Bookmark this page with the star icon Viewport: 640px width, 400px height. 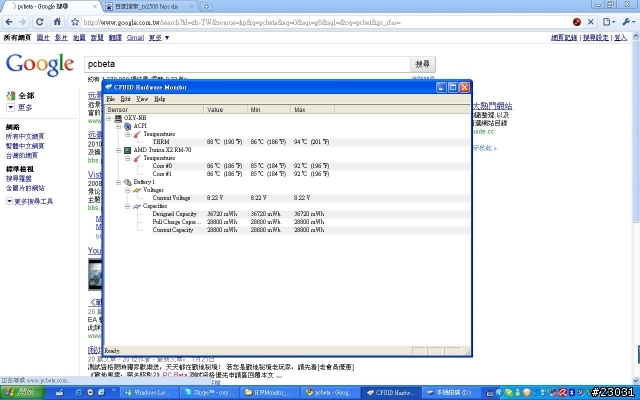pos(75,22)
